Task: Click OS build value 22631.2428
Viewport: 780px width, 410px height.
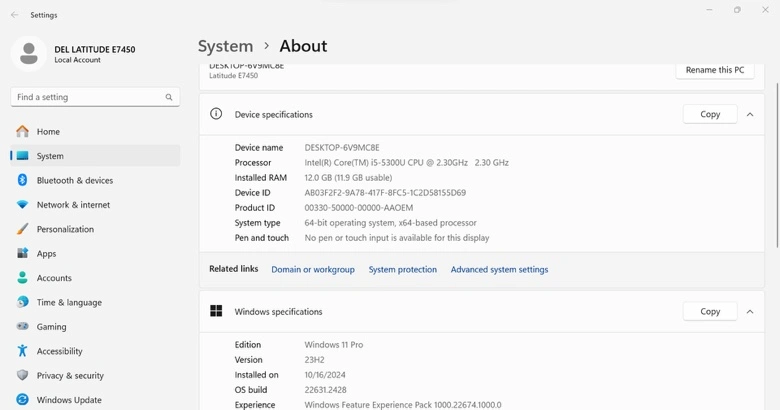Action: [325, 390]
